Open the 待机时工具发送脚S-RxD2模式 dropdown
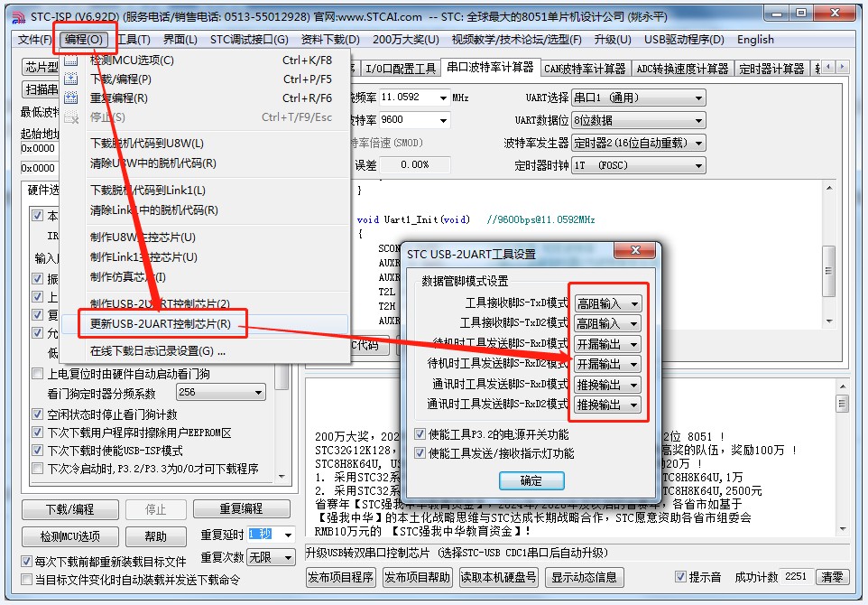Image resolution: width=868 pixels, height=605 pixels. click(x=608, y=364)
